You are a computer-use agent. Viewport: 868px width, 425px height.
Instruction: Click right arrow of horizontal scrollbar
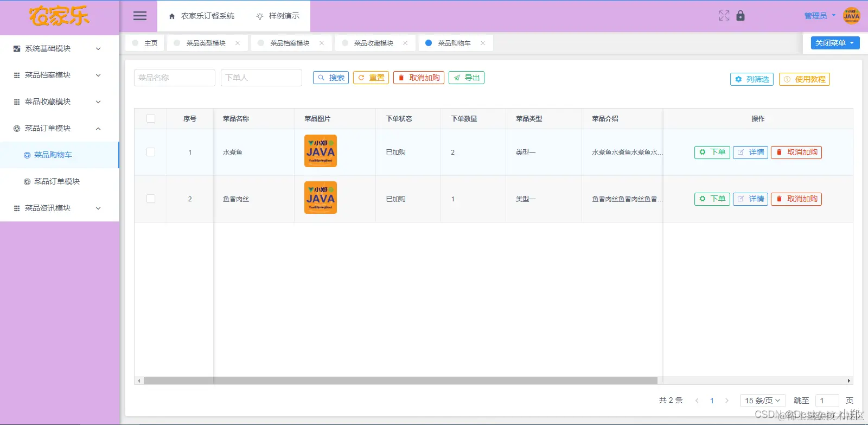coord(849,381)
